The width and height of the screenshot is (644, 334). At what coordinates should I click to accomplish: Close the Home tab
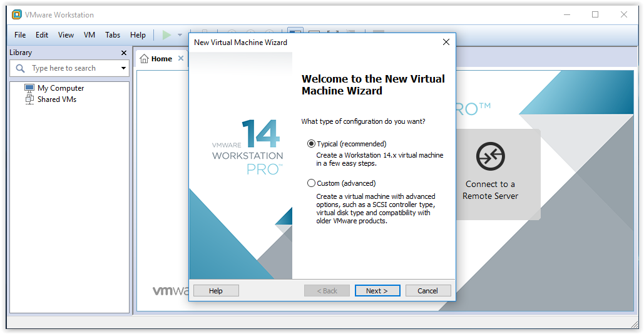coord(181,58)
